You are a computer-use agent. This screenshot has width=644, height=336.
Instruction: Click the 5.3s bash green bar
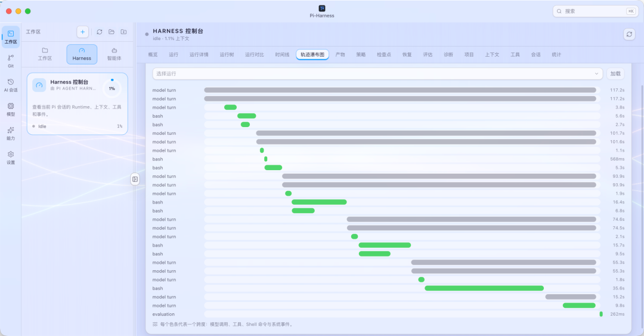(273, 167)
